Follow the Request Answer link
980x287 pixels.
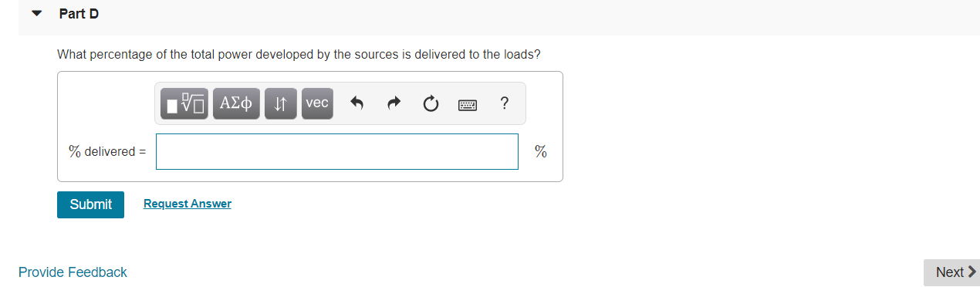click(x=188, y=204)
